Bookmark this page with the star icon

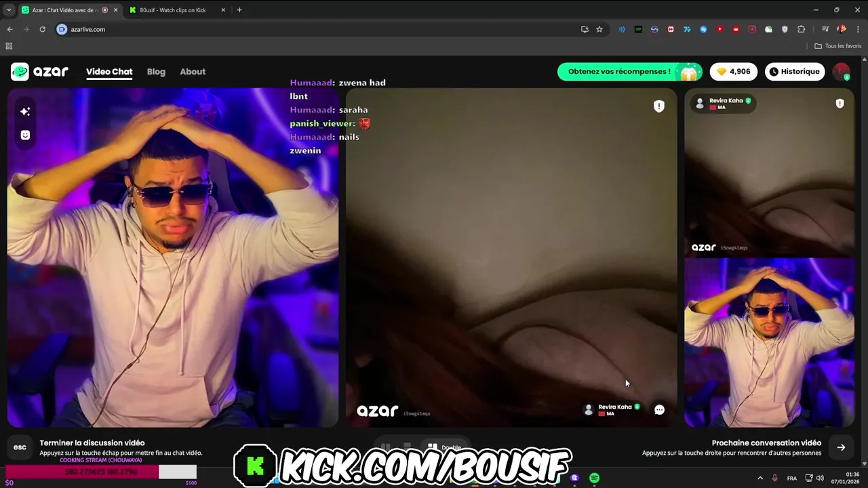click(599, 29)
